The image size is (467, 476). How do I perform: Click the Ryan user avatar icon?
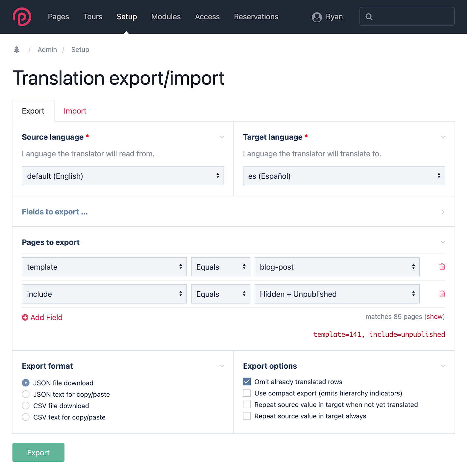point(317,17)
